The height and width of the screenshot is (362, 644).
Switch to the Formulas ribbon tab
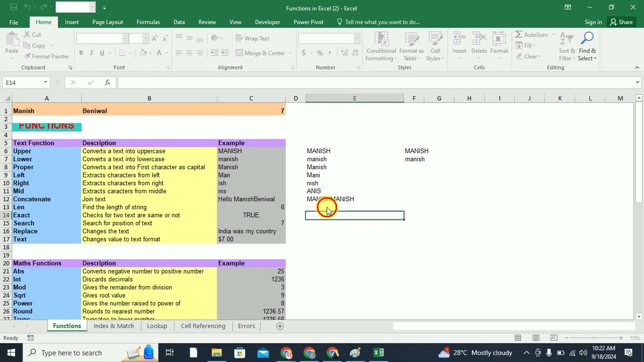click(x=148, y=22)
